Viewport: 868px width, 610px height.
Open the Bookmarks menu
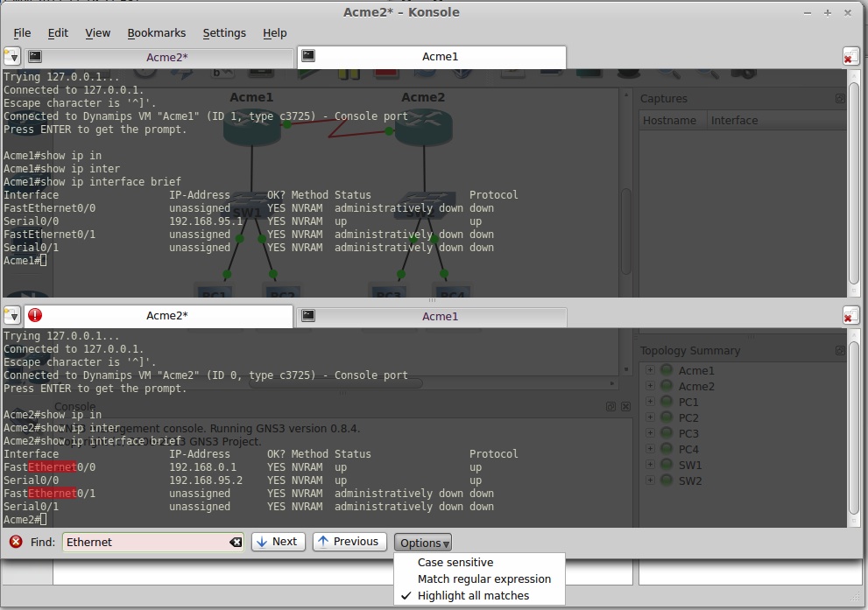click(x=156, y=32)
